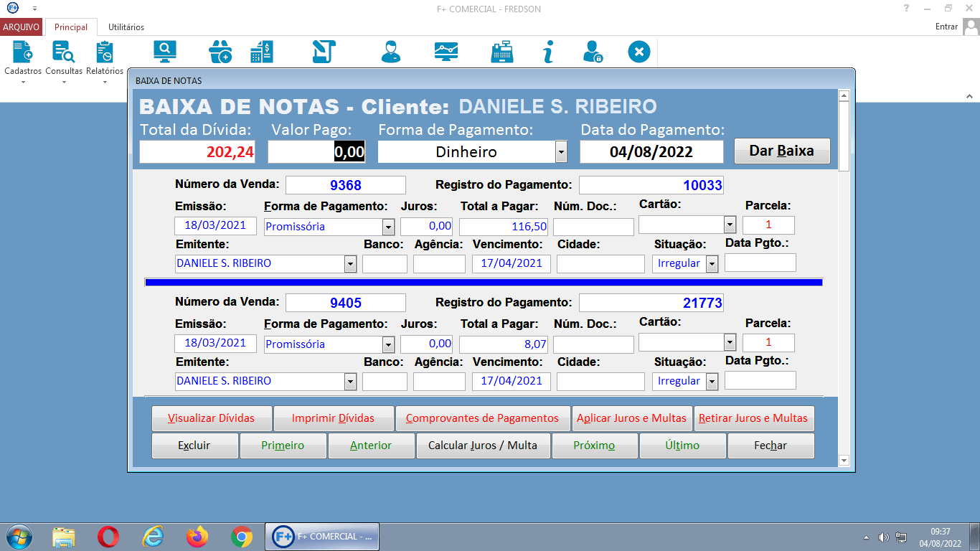Click Calcular Juros / Multa button
The width and height of the screenshot is (980, 551).
(x=483, y=446)
